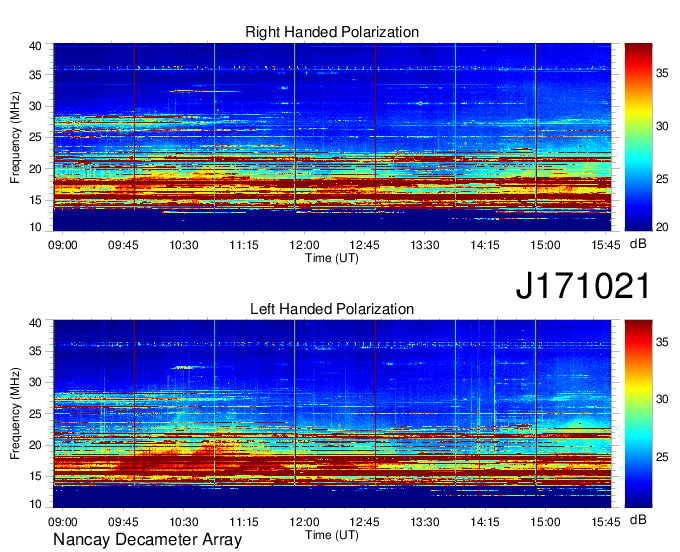Viewport: 680px width, 552px height.
Task: Click the 'dB' unit label of right-handed color bar
Action: tap(638, 244)
